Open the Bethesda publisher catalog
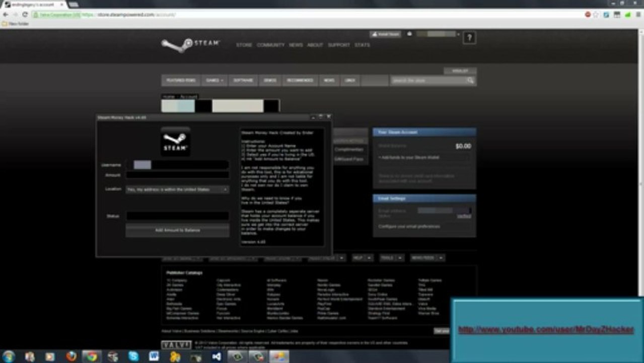 pos(174,304)
